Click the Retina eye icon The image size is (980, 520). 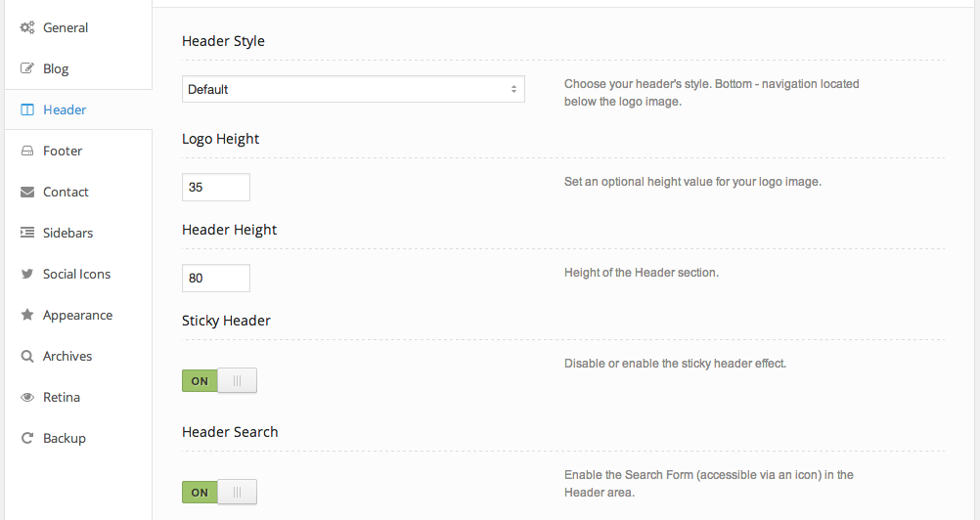27,398
